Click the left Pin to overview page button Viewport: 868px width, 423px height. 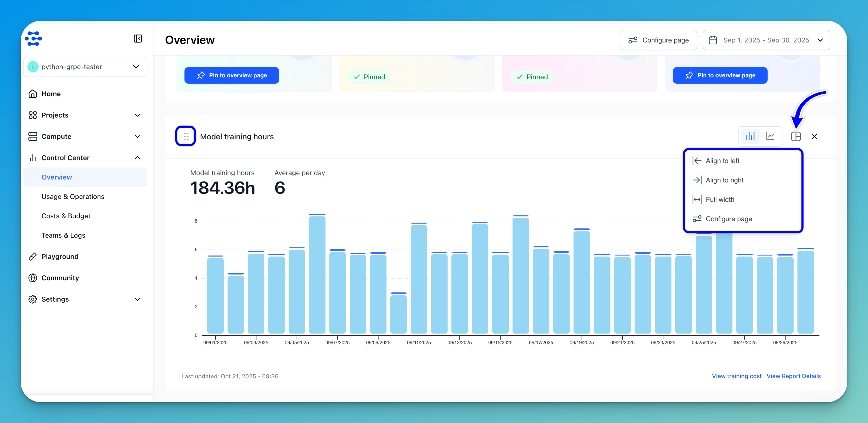pyautogui.click(x=231, y=75)
